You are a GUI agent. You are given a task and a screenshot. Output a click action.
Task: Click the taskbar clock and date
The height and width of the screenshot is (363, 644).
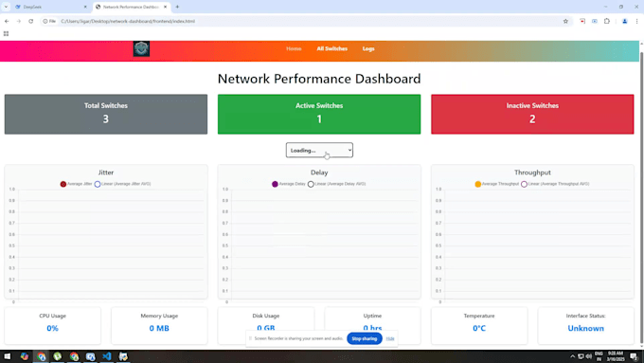click(616, 356)
